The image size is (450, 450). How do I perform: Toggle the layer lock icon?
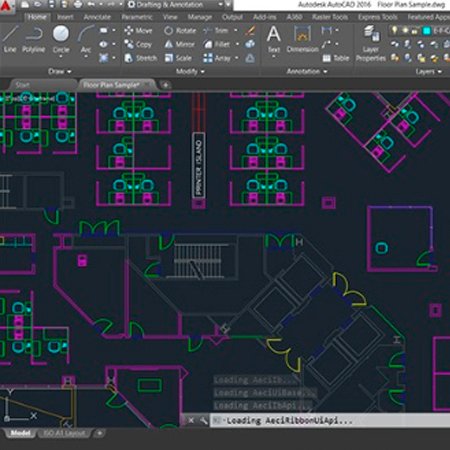pyautogui.click(x=415, y=31)
